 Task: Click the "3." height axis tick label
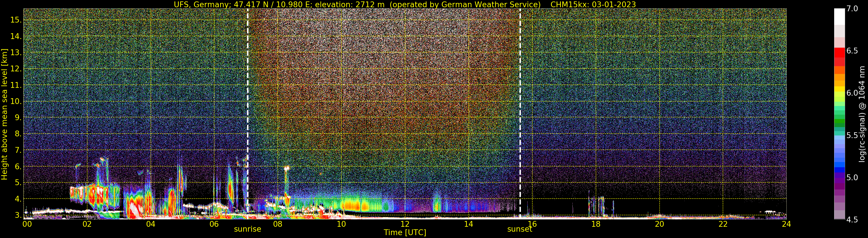[18, 215]
